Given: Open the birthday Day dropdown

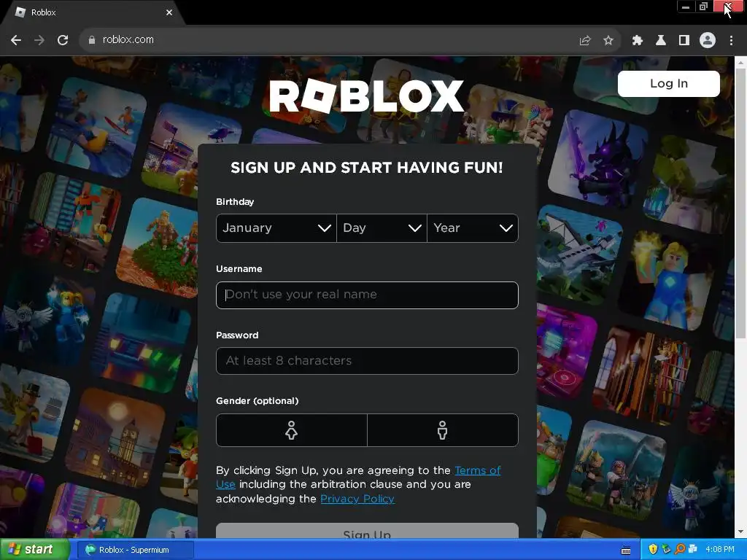Looking at the screenshot, I should (382, 228).
